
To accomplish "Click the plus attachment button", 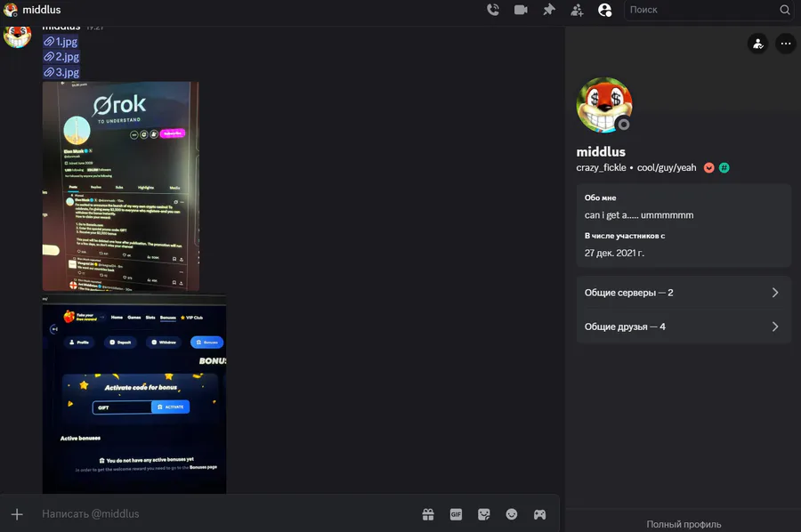I will click(17, 514).
